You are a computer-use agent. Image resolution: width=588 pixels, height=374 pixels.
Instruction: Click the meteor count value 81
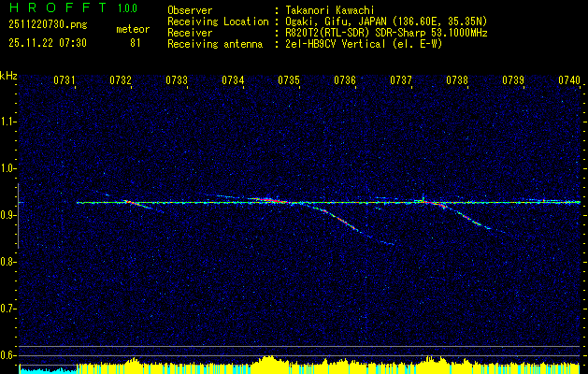(x=136, y=42)
